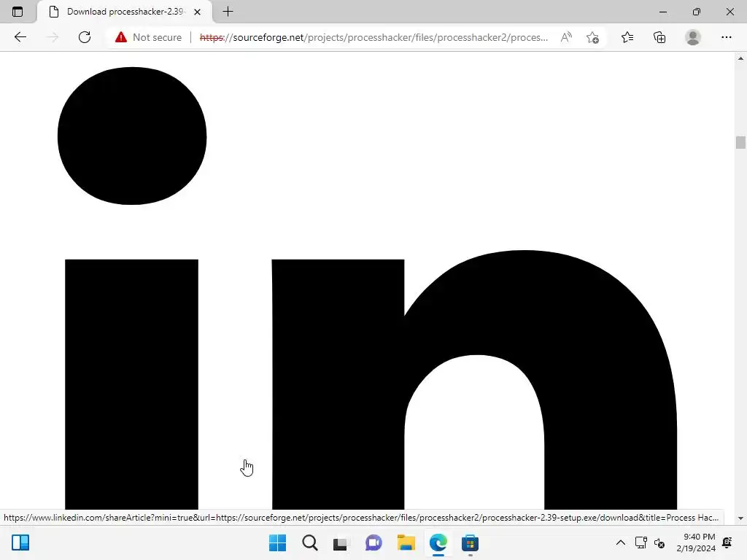
Task: Open File Explorer from the taskbar
Action: tap(406, 542)
